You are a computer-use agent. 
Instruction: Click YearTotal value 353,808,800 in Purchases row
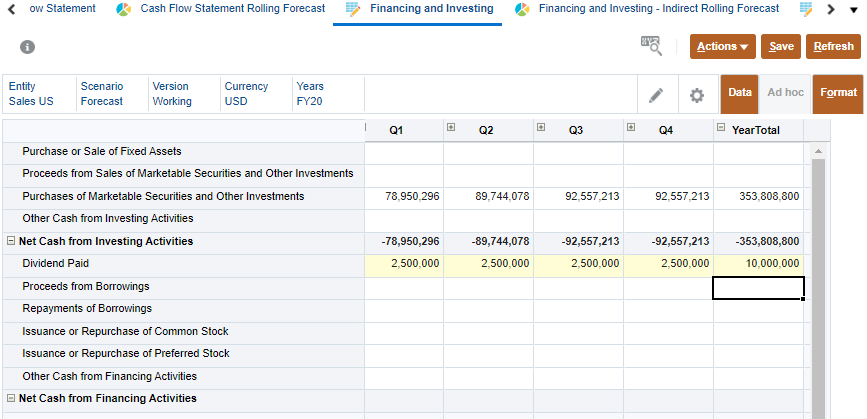769,196
